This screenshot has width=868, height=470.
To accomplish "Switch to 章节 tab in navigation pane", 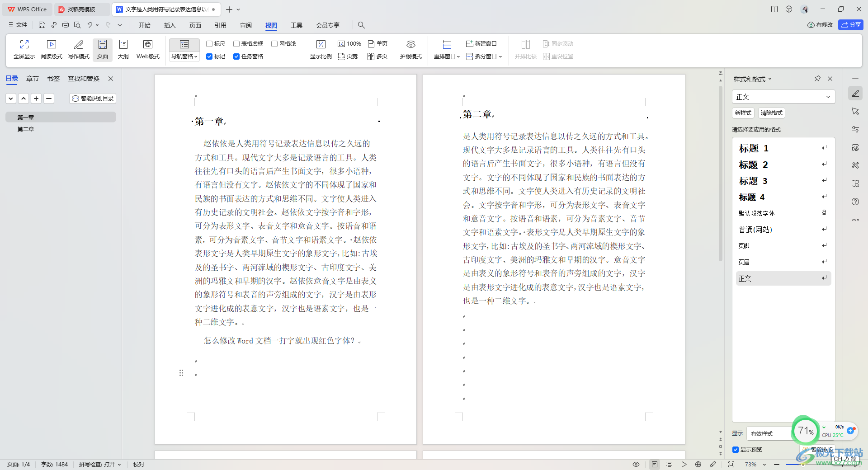I will click(33, 79).
